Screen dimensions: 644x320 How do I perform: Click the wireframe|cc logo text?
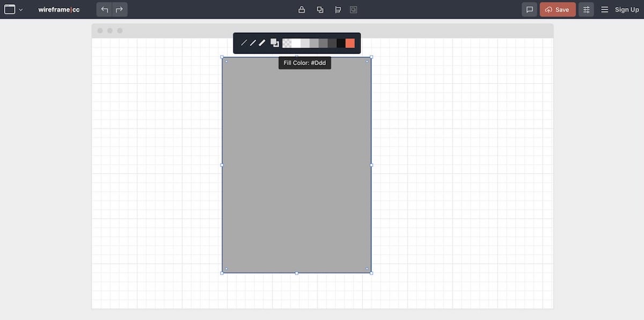[x=59, y=9]
